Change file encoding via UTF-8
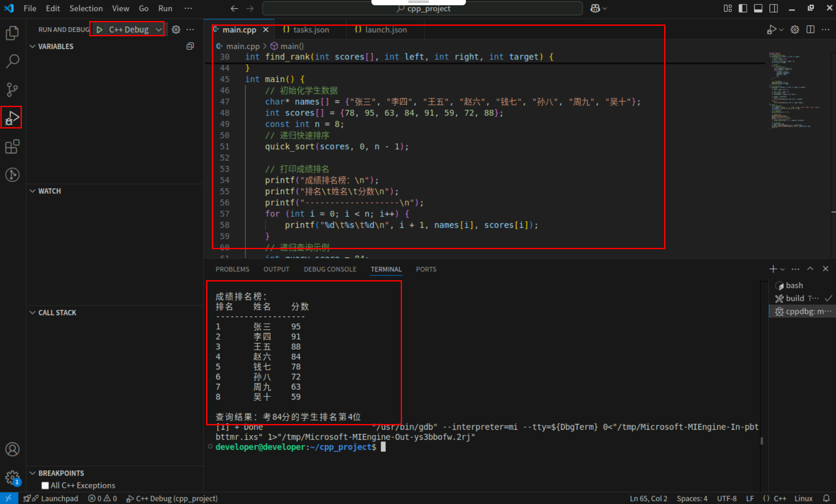 [x=727, y=498]
